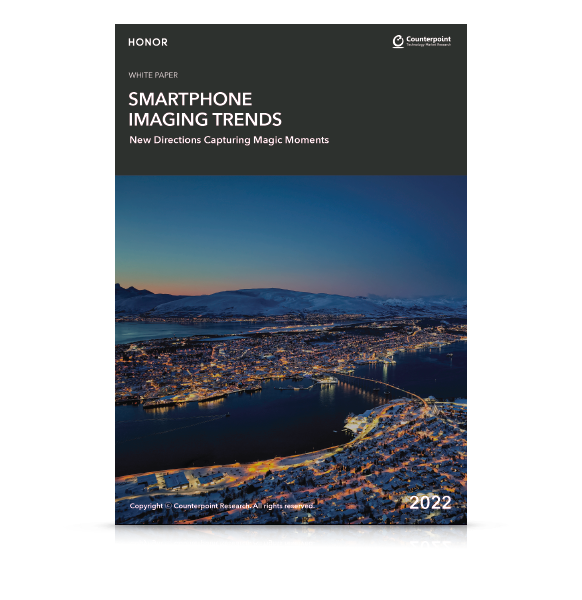Click the 2022 year on the cover
The image size is (582, 600).
430,503
